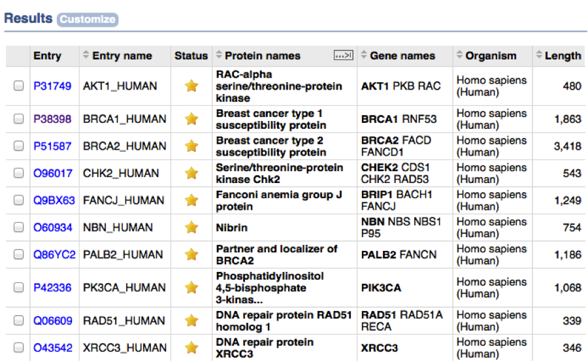Screen dimensions: 588x364
Task: Click the reviewed star for BRCA2_HUMAN
Action: click(x=191, y=146)
